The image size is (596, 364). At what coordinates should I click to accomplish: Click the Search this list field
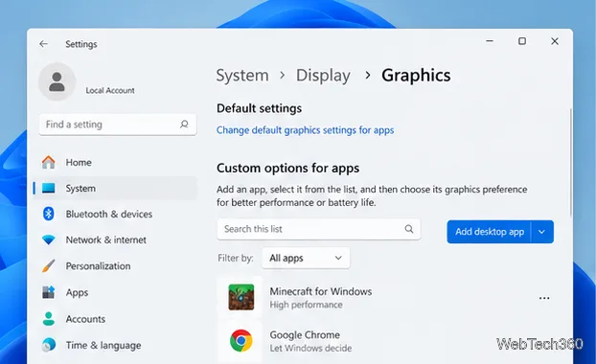pyautogui.click(x=318, y=229)
